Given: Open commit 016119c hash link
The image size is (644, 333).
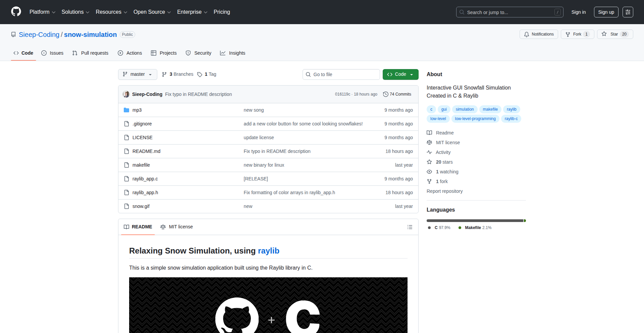Looking at the screenshot, I should tap(342, 94).
